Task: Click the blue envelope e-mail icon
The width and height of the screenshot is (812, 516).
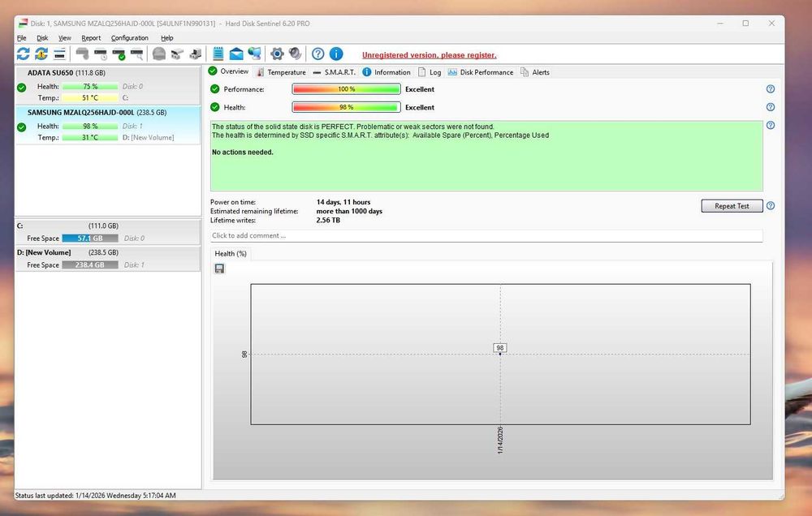Action: pos(236,54)
